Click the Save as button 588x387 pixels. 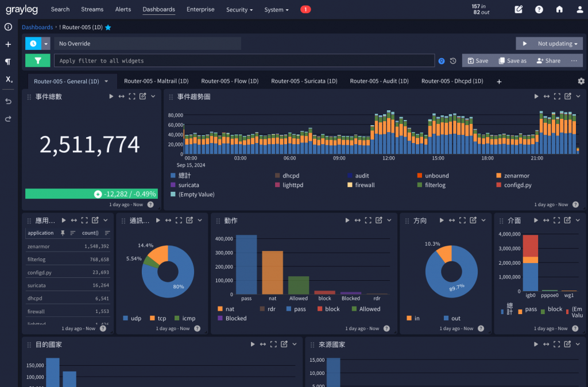coord(512,60)
